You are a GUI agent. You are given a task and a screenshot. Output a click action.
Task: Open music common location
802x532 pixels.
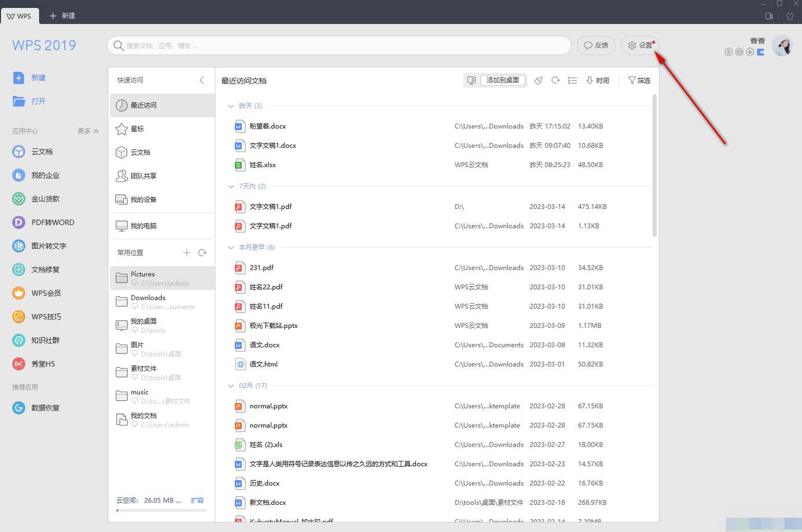(x=162, y=396)
